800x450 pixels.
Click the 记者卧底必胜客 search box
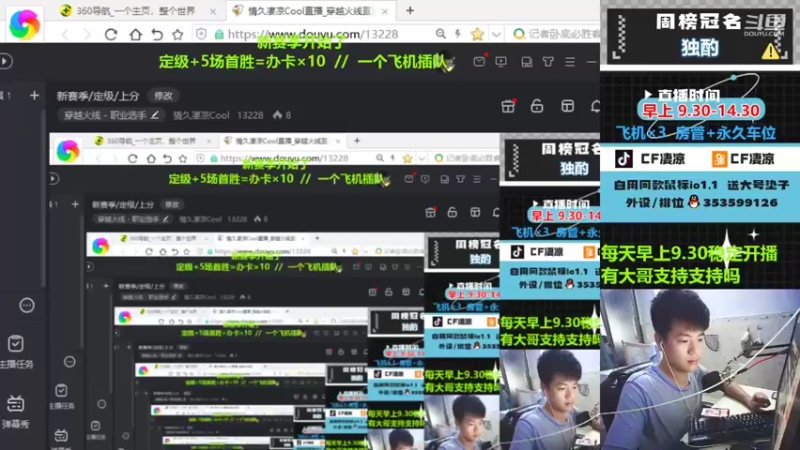click(x=556, y=34)
